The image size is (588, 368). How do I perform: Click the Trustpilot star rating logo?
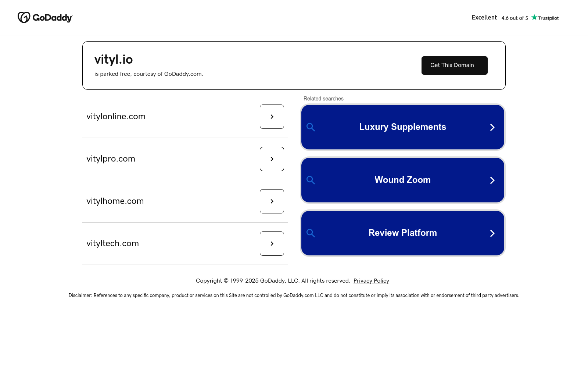(545, 18)
